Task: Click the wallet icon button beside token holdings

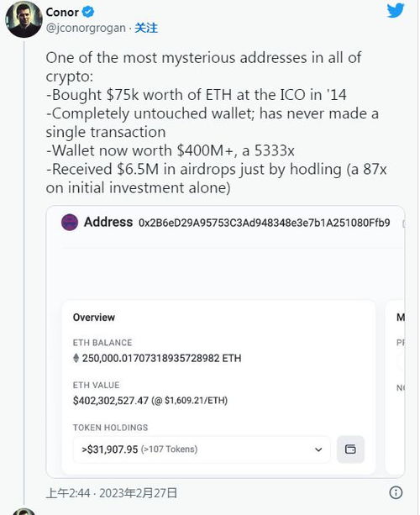Action: 350,449
